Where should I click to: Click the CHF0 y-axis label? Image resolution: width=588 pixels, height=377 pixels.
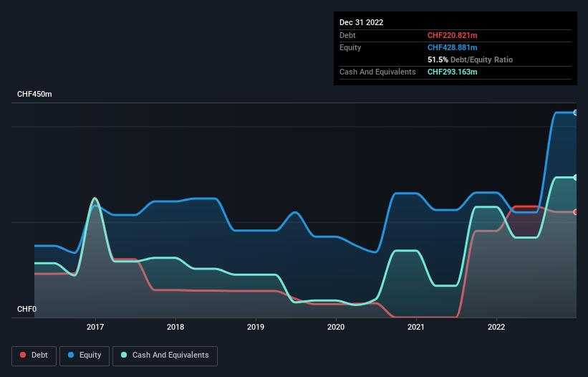tap(27, 309)
